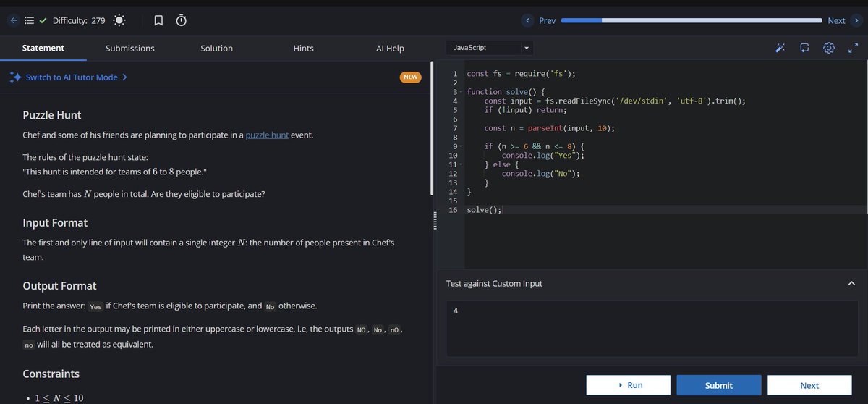Place cursor on the parseInt line
The height and width of the screenshot is (404, 868).
tap(550, 128)
